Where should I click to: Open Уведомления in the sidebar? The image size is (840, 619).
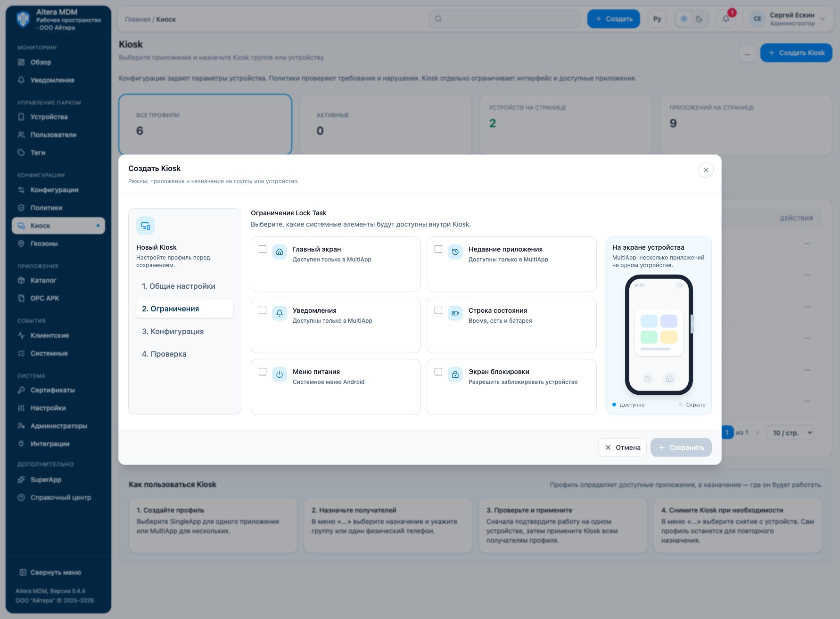58,80
